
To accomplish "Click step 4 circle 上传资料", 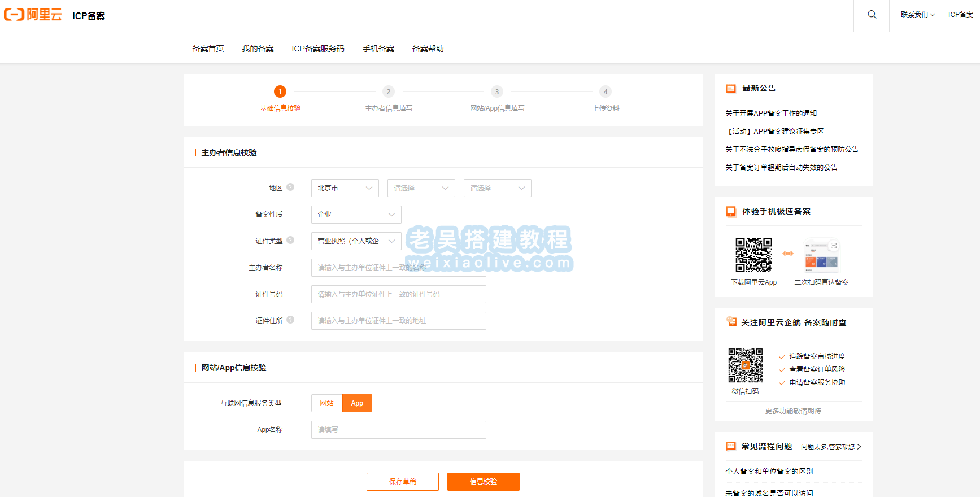I will pos(606,91).
